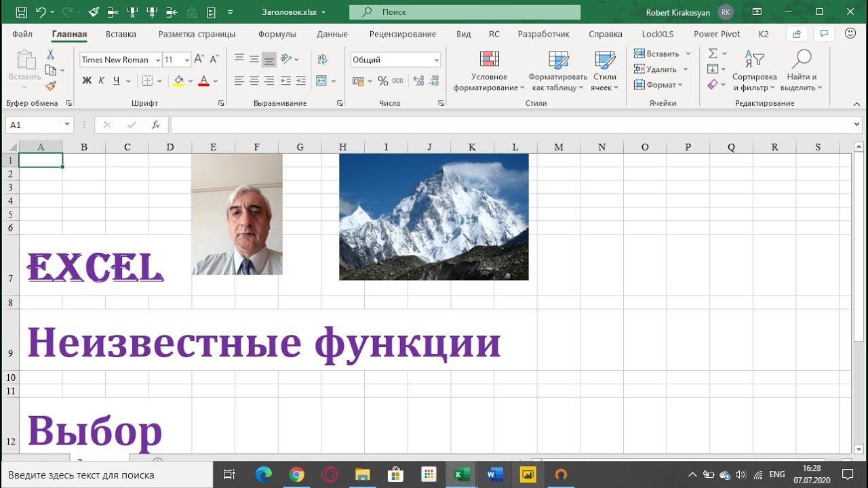Viewport: 868px width, 488px height.
Task: Align text to the top of cell
Action: click(239, 59)
